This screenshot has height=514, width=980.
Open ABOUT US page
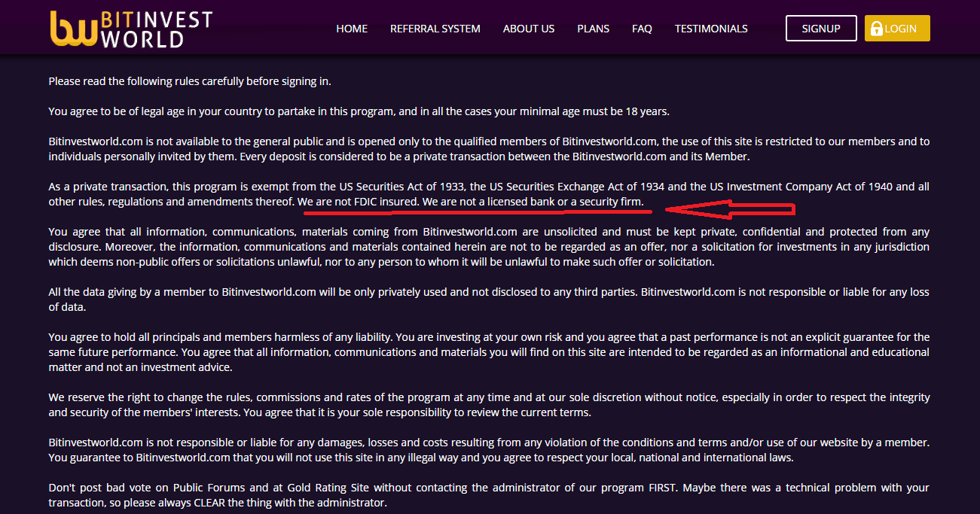[529, 29]
